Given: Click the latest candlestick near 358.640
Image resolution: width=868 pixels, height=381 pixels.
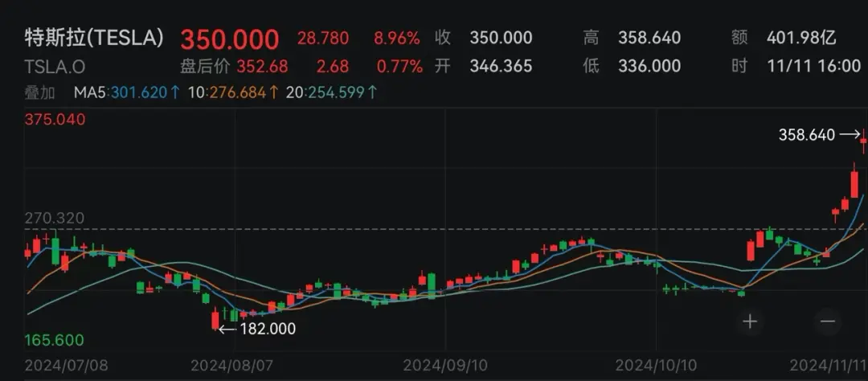Looking at the screenshot, I should [x=863, y=141].
